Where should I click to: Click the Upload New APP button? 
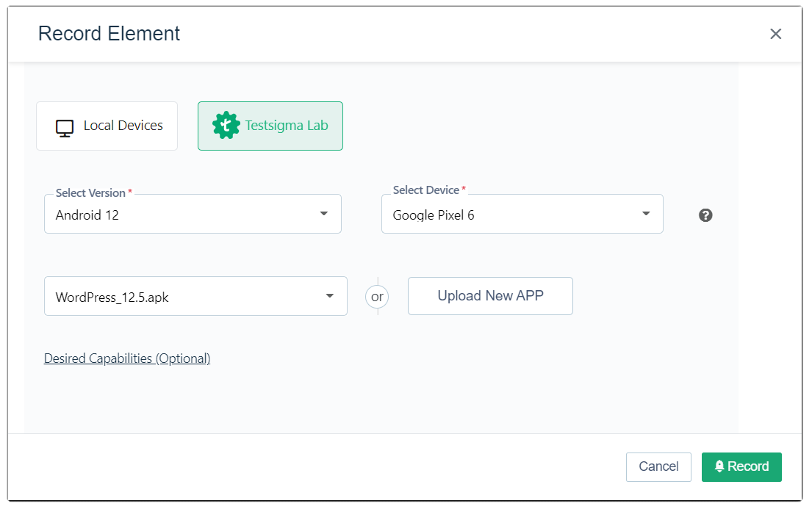click(490, 296)
